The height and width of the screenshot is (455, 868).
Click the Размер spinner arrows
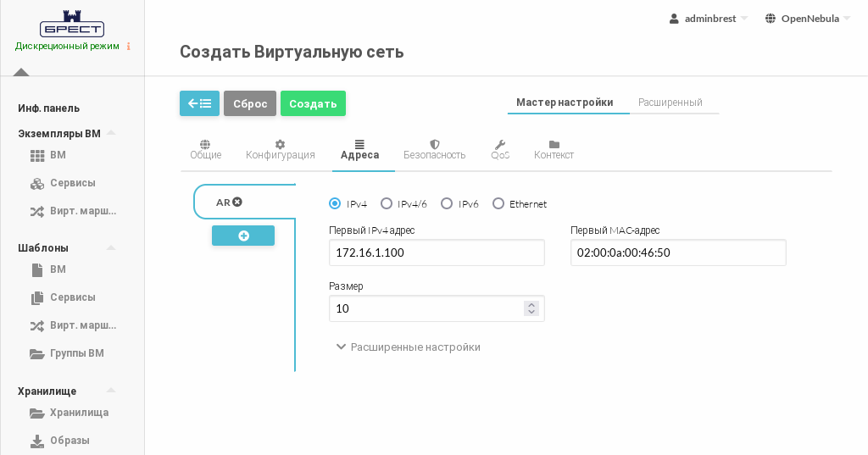pyautogui.click(x=531, y=308)
